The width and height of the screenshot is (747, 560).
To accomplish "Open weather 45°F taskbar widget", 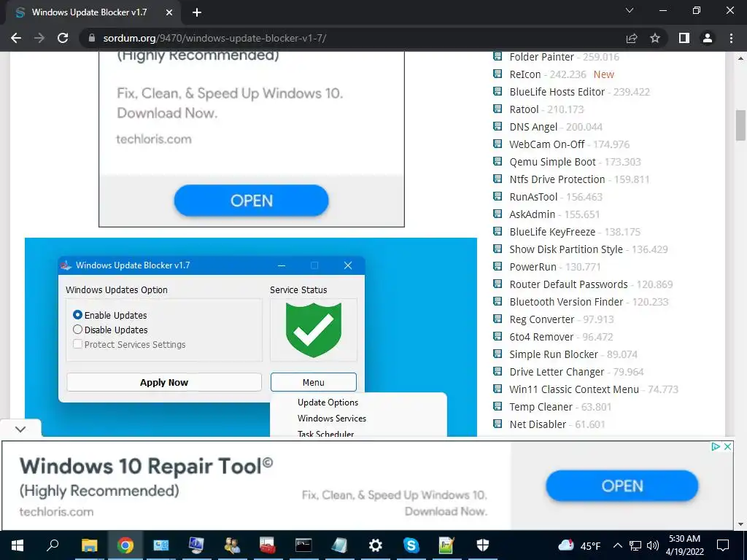I will [x=579, y=545].
